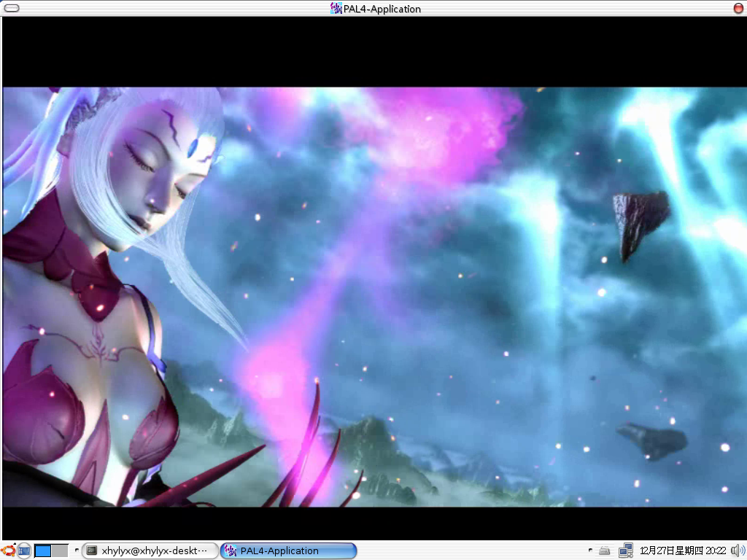Switch to the first blue workspace

tap(42, 551)
